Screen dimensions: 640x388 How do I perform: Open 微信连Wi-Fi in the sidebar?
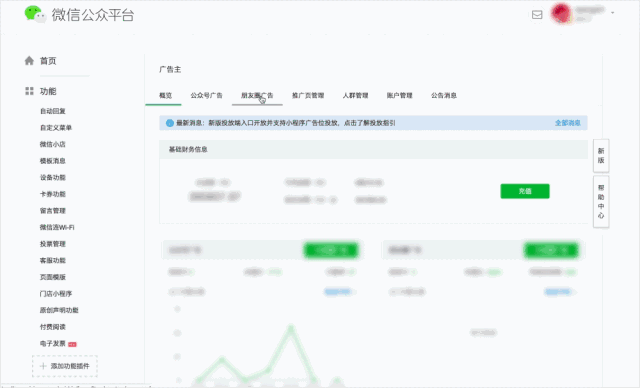coord(57,227)
